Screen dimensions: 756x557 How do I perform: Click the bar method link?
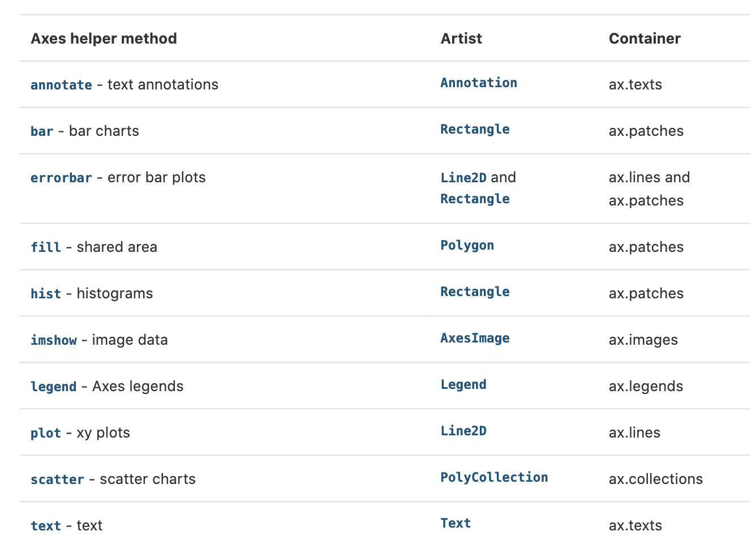coord(42,131)
